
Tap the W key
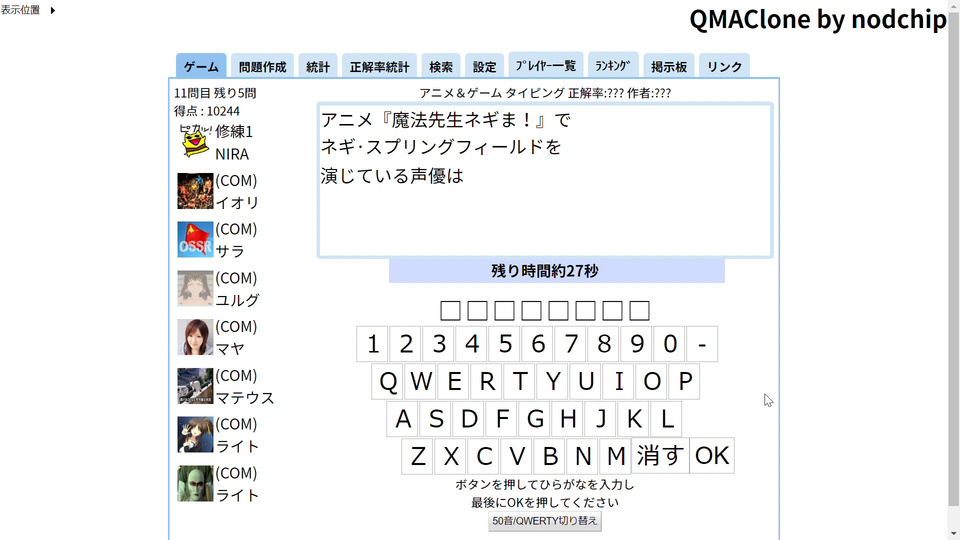pos(421,381)
